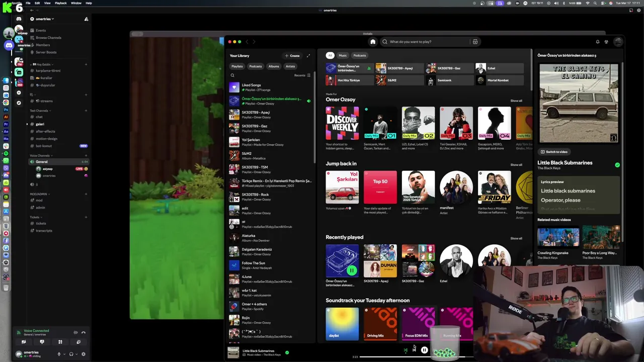Search within Your Library using magnifier icon
This screenshot has width=644, height=362.
pyautogui.click(x=232, y=75)
